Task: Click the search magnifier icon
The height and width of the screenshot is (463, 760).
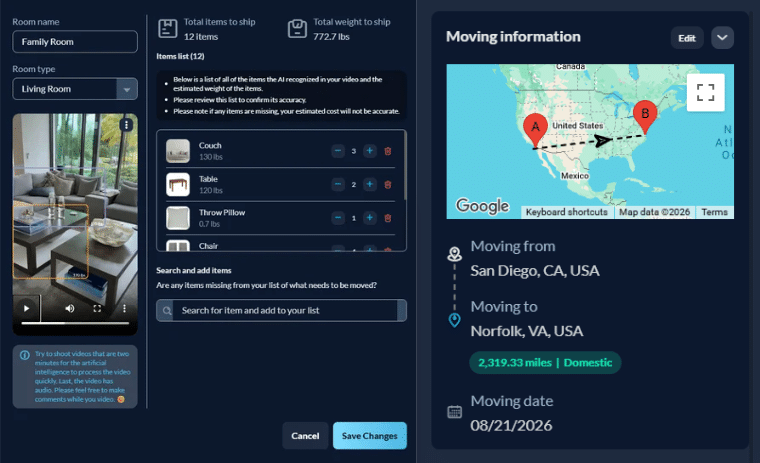Action: 167,311
